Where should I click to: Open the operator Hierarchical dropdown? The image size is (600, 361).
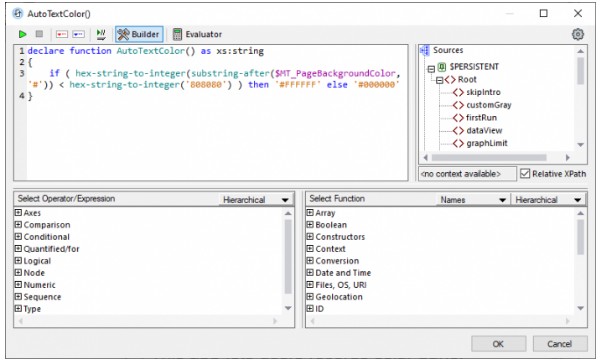pyautogui.click(x=256, y=200)
